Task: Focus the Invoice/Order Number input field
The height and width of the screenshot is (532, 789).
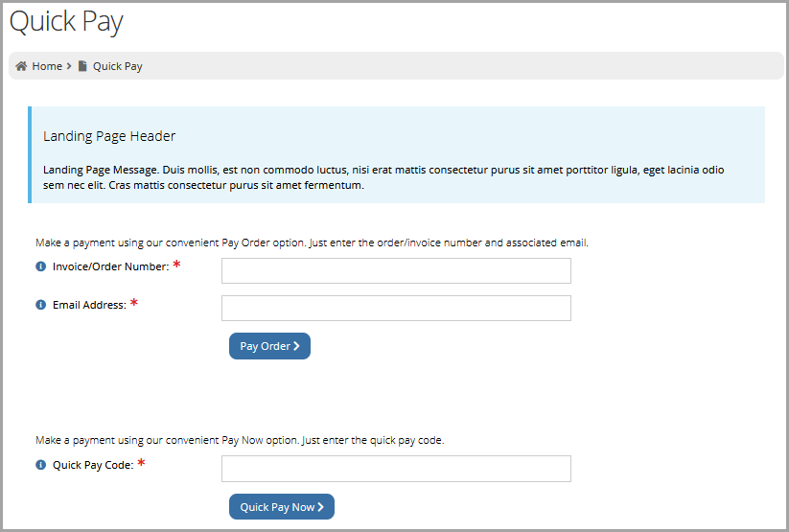Action: point(396,270)
